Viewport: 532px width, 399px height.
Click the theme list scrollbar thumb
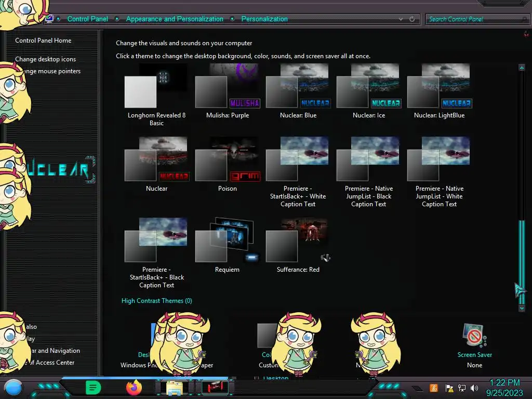coord(522,262)
